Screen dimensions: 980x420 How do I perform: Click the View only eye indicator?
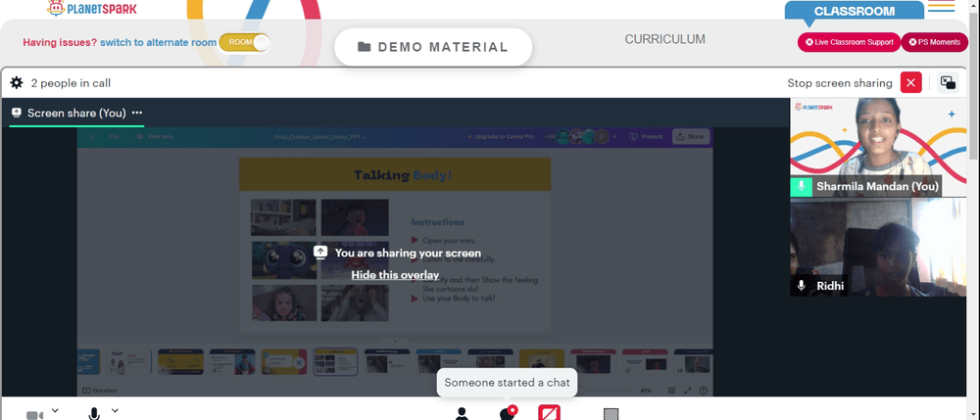click(x=155, y=136)
